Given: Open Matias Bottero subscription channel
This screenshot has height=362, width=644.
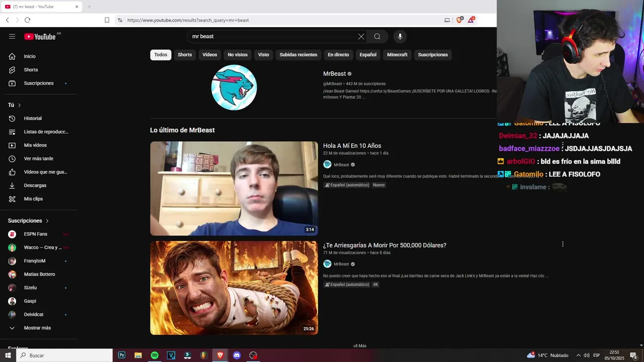Looking at the screenshot, I should (x=38, y=274).
